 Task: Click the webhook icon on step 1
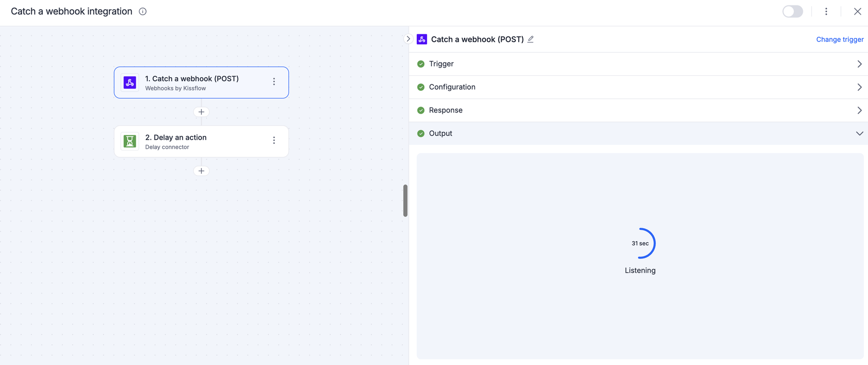coord(130,82)
